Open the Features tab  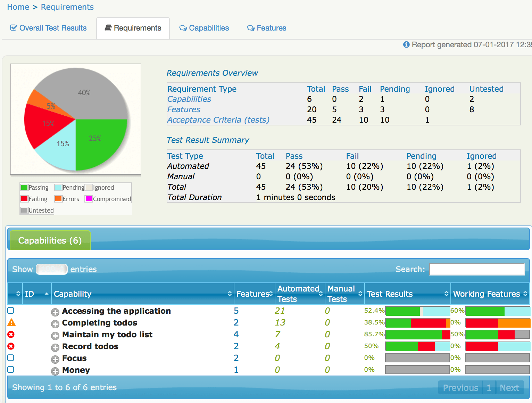pos(267,28)
